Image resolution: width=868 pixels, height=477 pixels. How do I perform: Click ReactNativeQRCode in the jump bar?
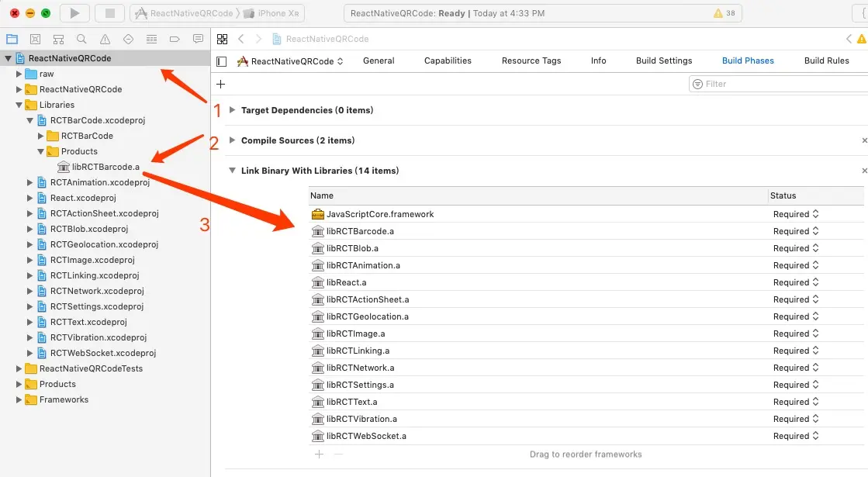tap(320, 39)
